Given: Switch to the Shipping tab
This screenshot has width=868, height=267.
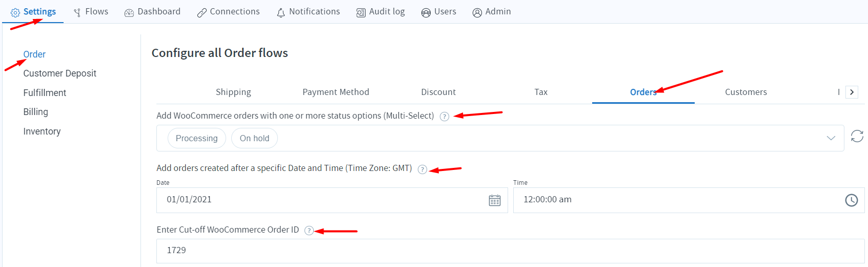Looking at the screenshot, I should pyautogui.click(x=233, y=92).
